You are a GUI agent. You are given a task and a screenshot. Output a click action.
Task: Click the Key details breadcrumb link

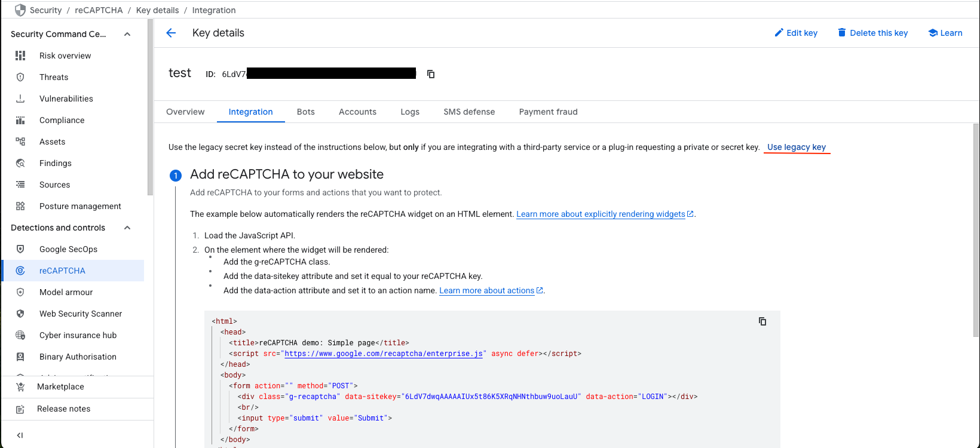[x=158, y=10]
